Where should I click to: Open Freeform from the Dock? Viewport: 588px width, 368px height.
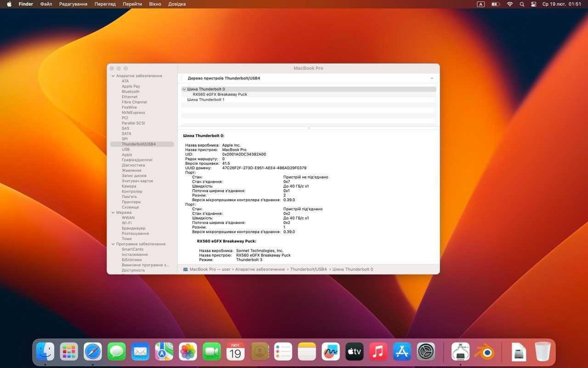tap(331, 352)
